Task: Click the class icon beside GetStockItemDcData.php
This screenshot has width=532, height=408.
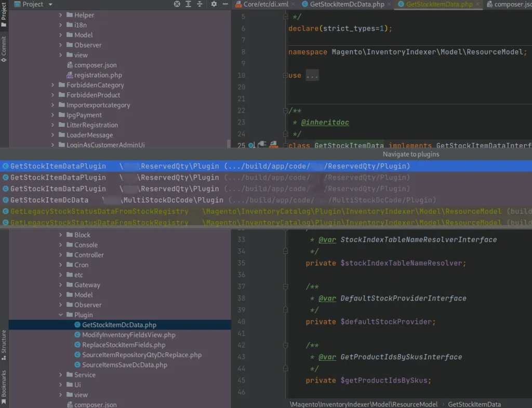Action: tap(76, 324)
